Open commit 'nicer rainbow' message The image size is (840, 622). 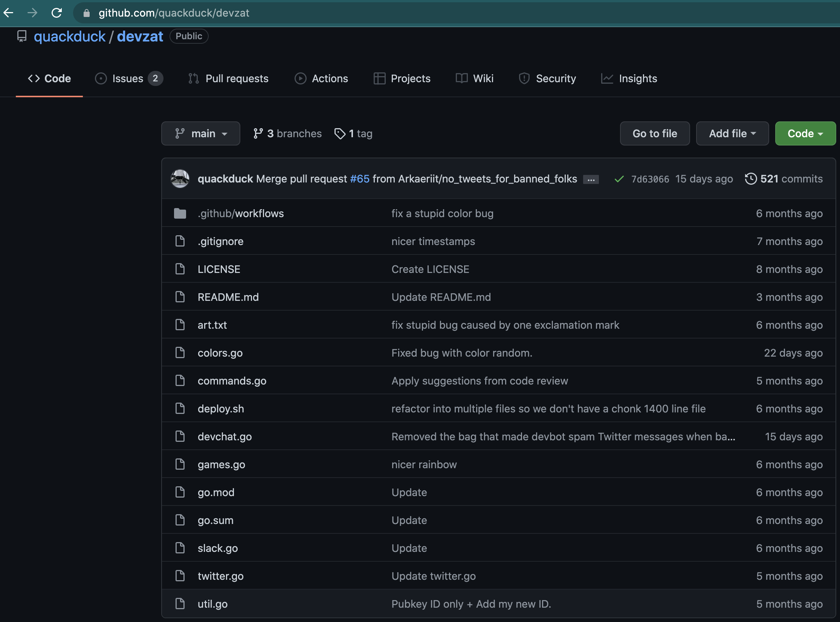coord(424,464)
